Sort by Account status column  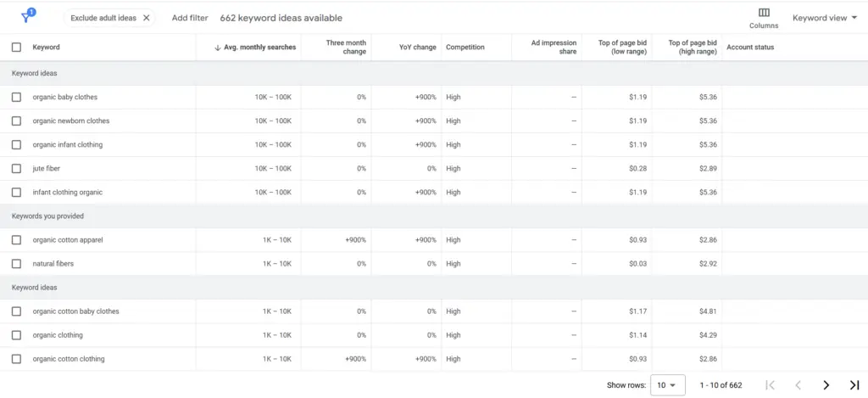[750, 48]
